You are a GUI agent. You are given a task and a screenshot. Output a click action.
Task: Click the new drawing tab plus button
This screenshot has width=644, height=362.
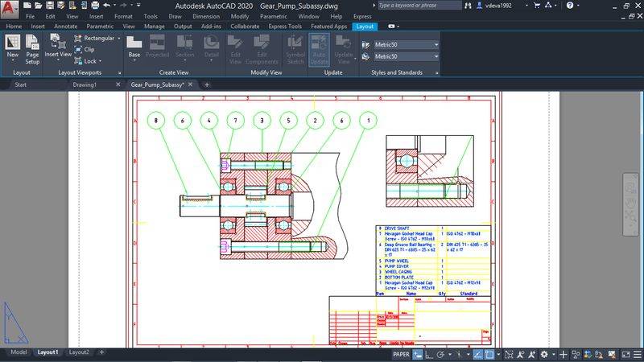[x=207, y=84]
